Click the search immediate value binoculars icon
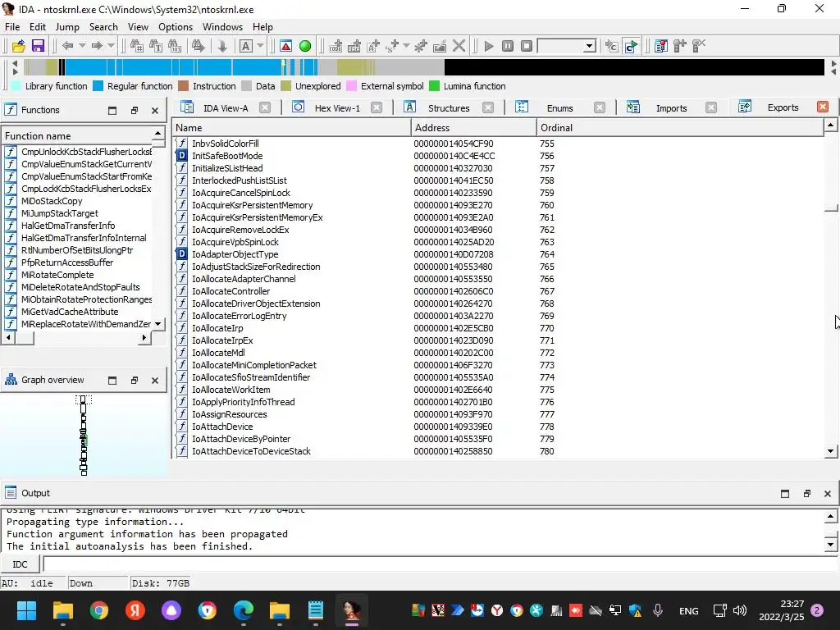This screenshot has height=630, width=840. pyautogui.click(x=137, y=46)
